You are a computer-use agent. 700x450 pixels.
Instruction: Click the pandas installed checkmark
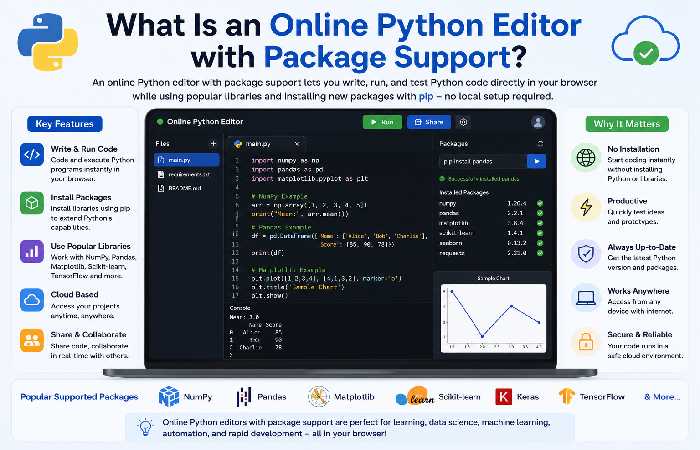pos(540,213)
